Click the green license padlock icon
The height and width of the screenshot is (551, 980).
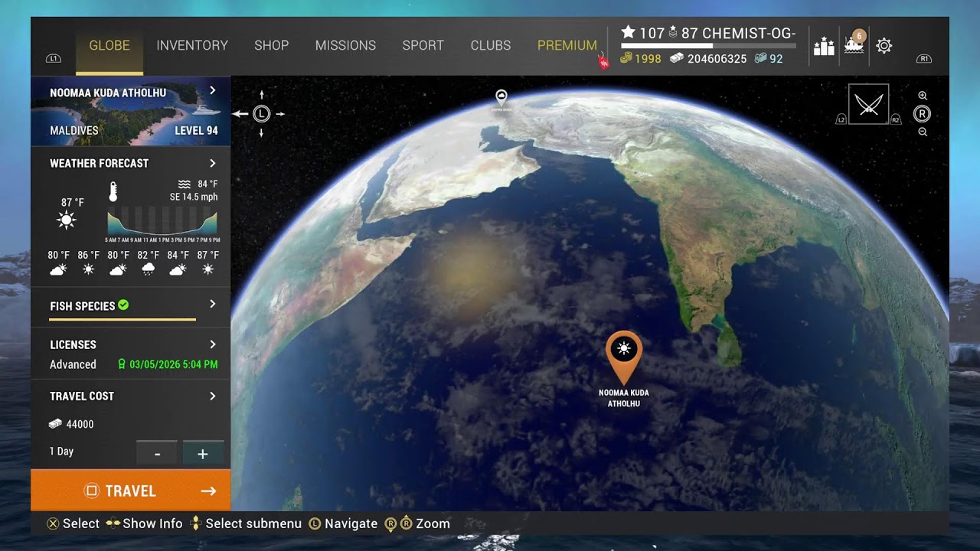(121, 364)
